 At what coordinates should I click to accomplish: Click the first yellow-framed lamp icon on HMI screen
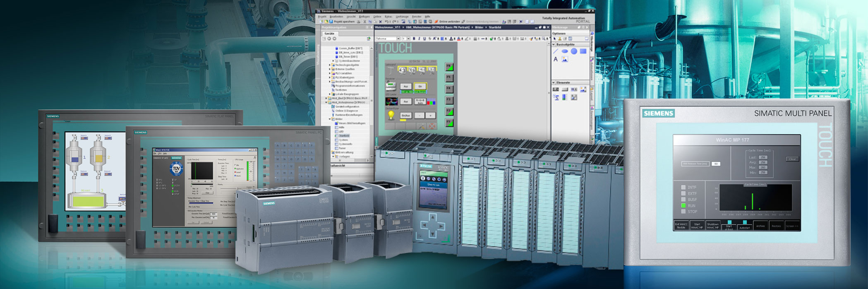tap(402, 70)
